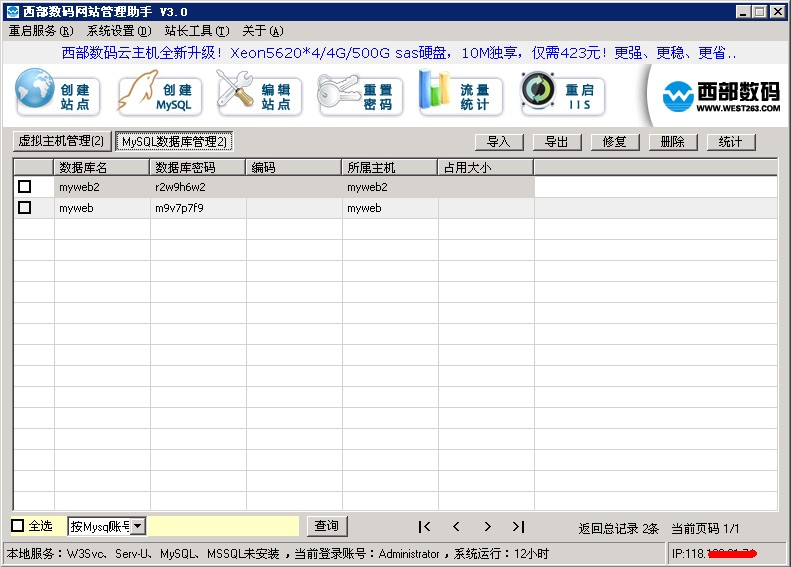Viewport: 791px width, 567px height.
Task: Open the 站长工具 menu
Action: (x=196, y=31)
